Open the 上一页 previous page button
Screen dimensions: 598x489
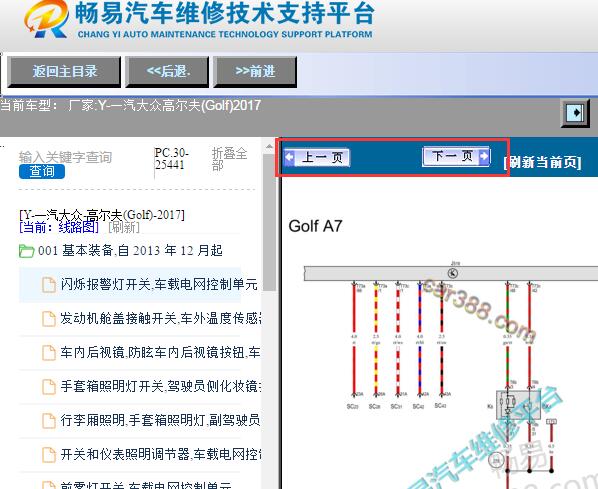click(317, 157)
